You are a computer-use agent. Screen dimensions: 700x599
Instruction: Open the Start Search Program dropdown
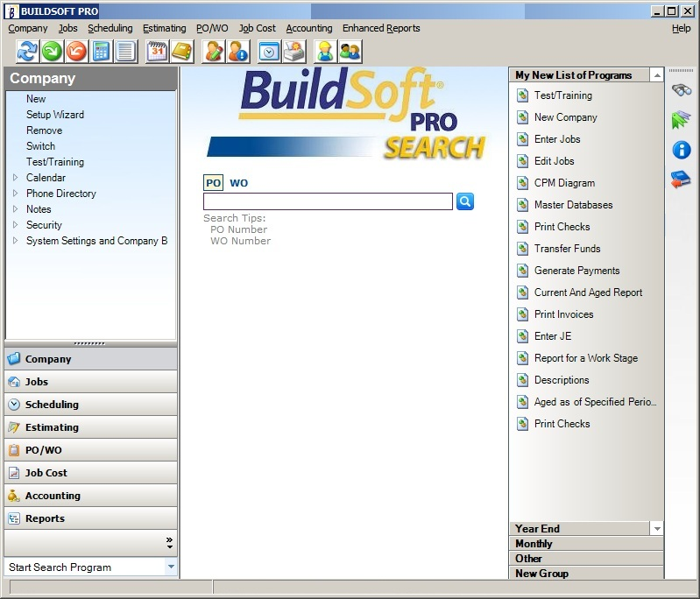[171, 567]
